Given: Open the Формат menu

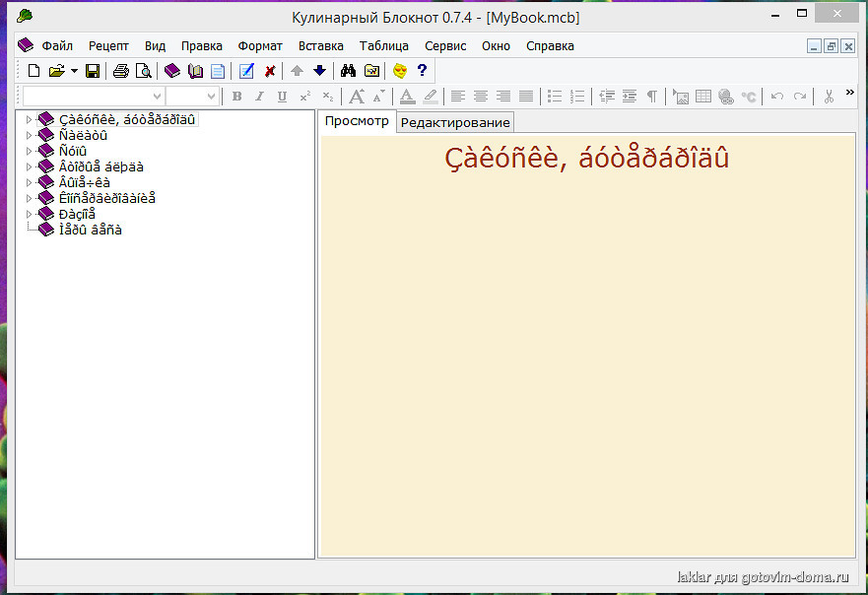Looking at the screenshot, I should tap(260, 46).
